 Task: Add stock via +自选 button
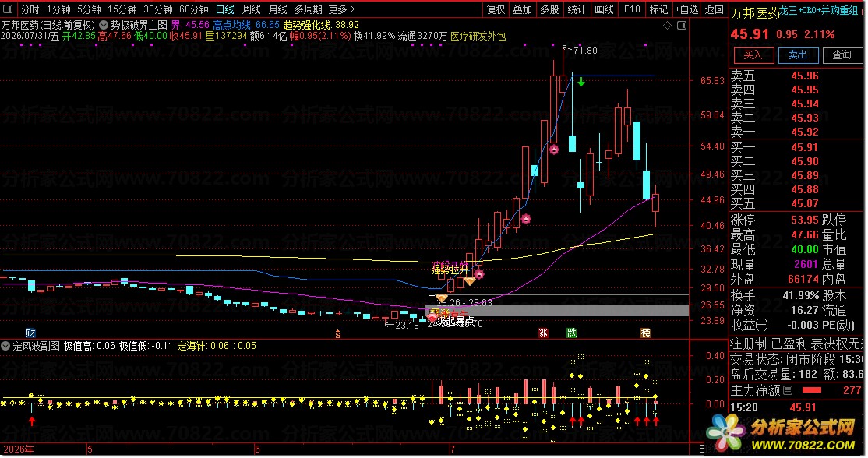pyautogui.click(x=686, y=9)
